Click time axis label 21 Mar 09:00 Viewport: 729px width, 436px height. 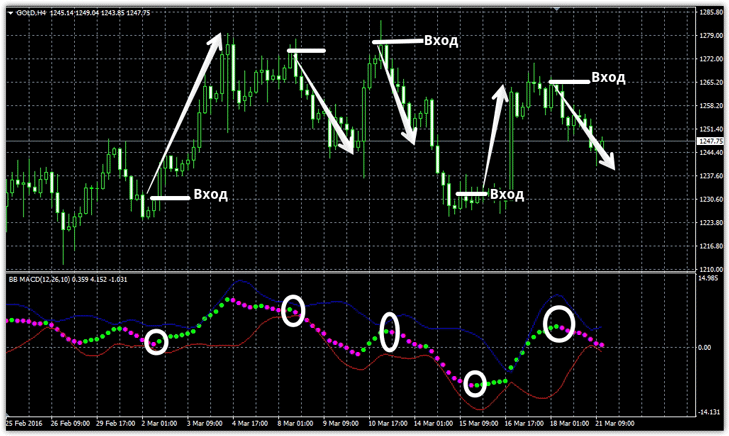pyautogui.click(x=615, y=423)
